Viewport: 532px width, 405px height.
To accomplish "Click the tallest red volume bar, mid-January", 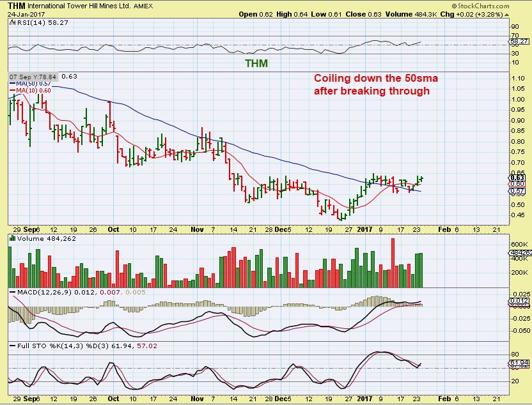I will 393,263.
